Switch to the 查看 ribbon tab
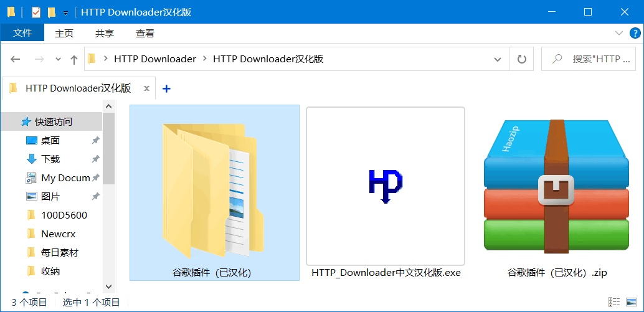This screenshot has height=312, width=644. pos(145,34)
